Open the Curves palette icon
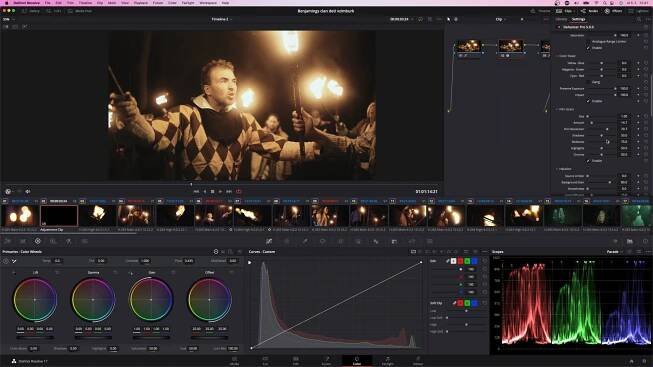Screen dimensions: 653x367 (269, 241)
